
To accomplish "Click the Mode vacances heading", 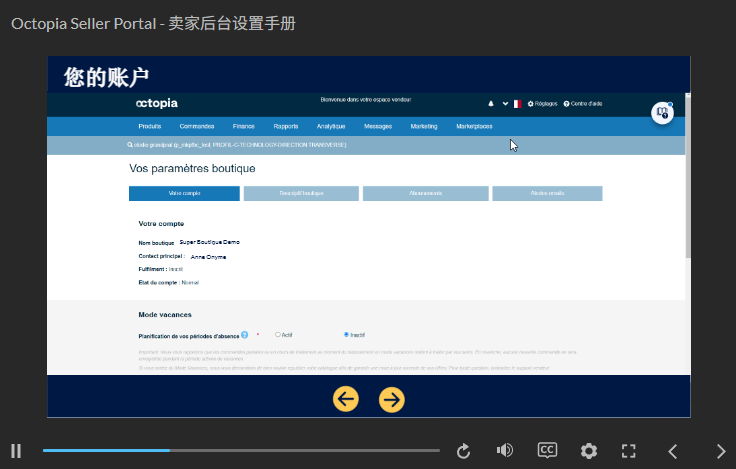I will (165, 315).
